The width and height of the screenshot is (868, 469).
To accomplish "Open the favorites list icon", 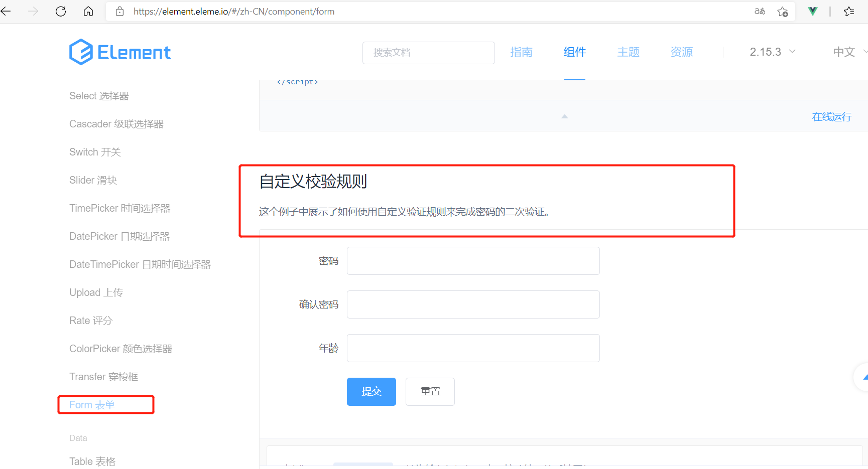I will coord(849,11).
